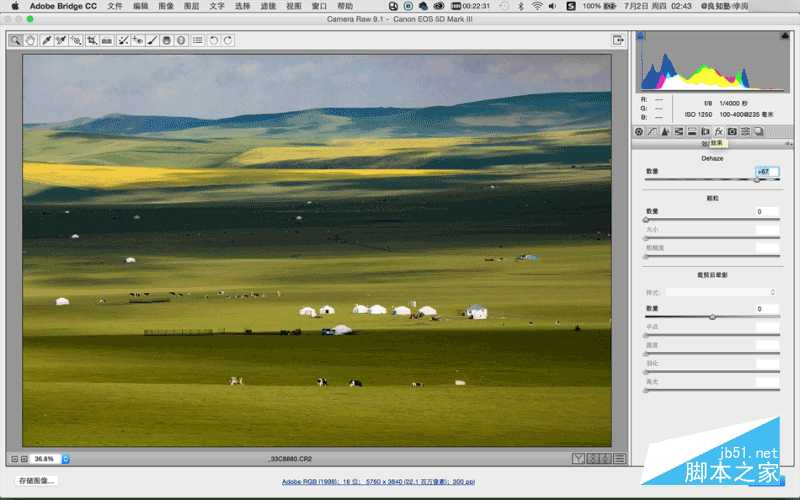Toggle shadow clipping warning on histogram

640,36
